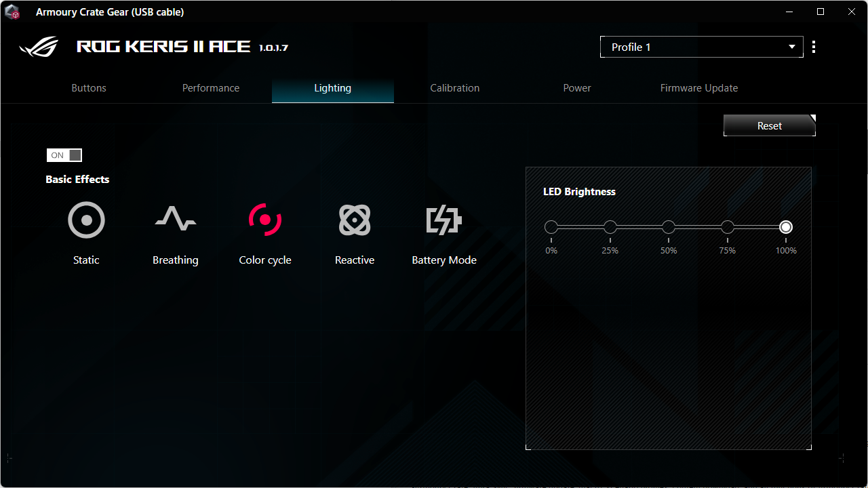This screenshot has height=488, width=868.
Task: Select the Static lighting effect icon
Action: (x=86, y=220)
